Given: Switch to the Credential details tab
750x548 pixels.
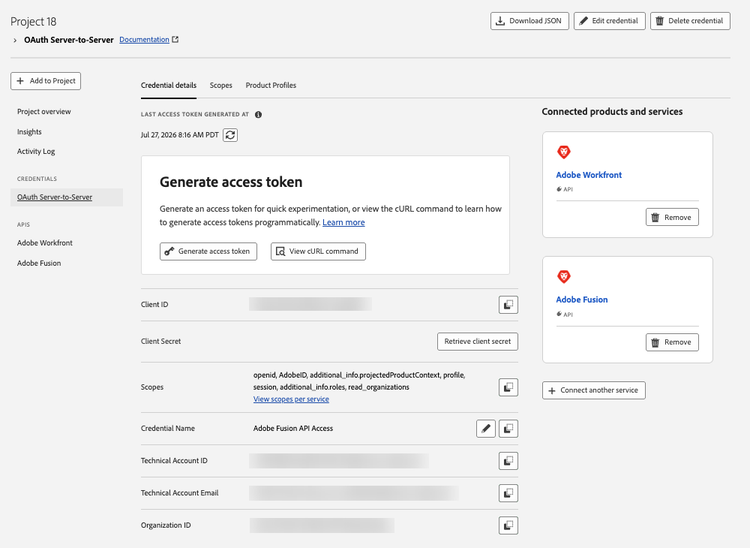Looking at the screenshot, I should [168, 85].
